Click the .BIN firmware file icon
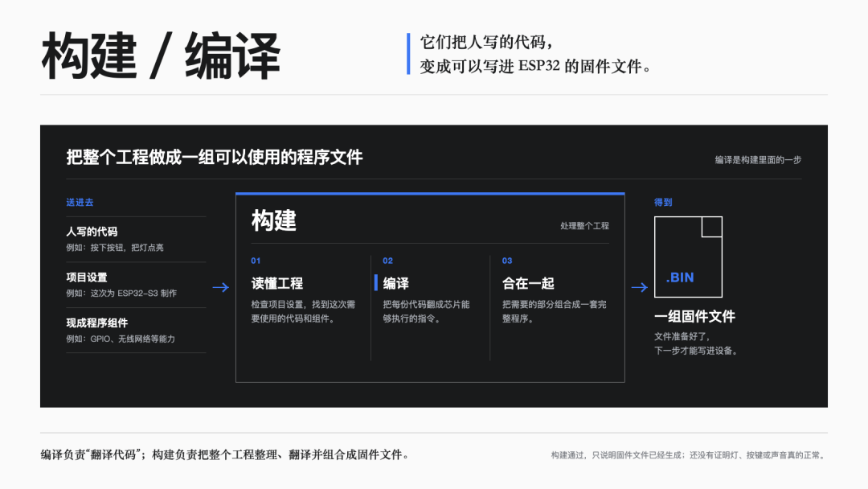The image size is (868, 489). tap(688, 257)
